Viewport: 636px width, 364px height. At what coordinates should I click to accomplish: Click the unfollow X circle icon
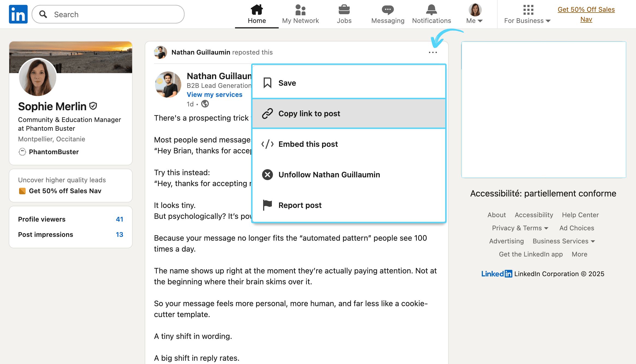pyautogui.click(x=268, y=175)
